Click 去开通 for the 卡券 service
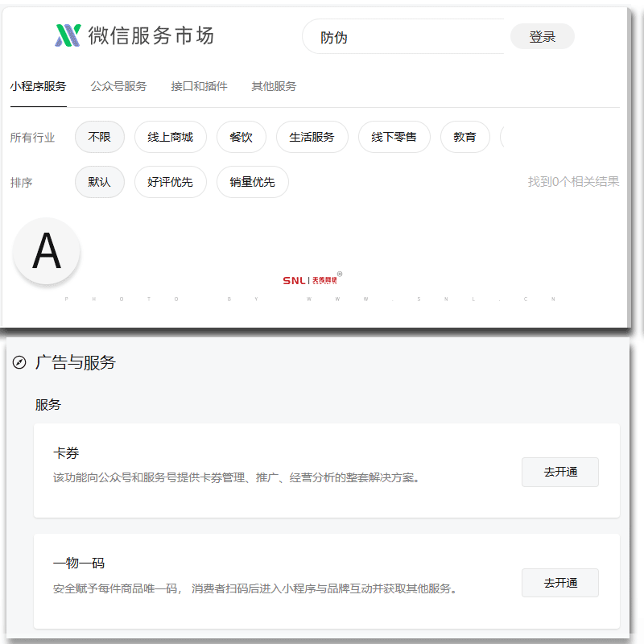This screenshot has width=644, height=644. [x=559, y=472]
